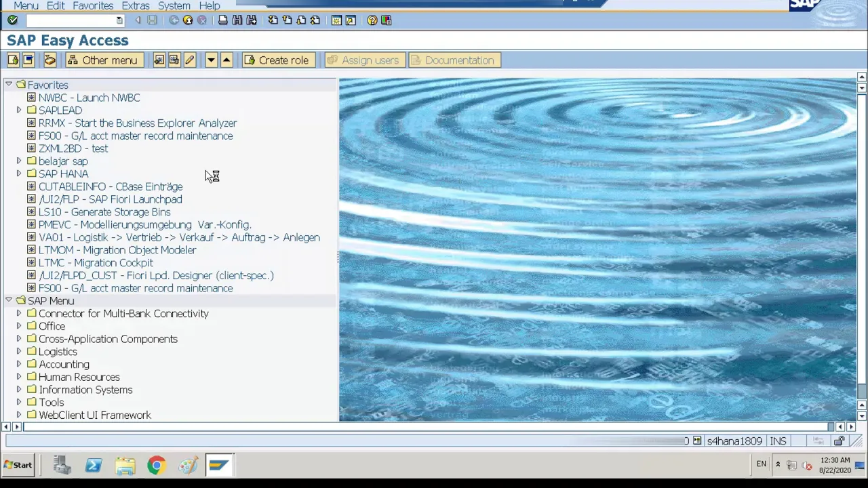Image resolution: width=868 pixels, height=488 pixels.
Task: Open the Edit menu
Action: tap(56, 5)
